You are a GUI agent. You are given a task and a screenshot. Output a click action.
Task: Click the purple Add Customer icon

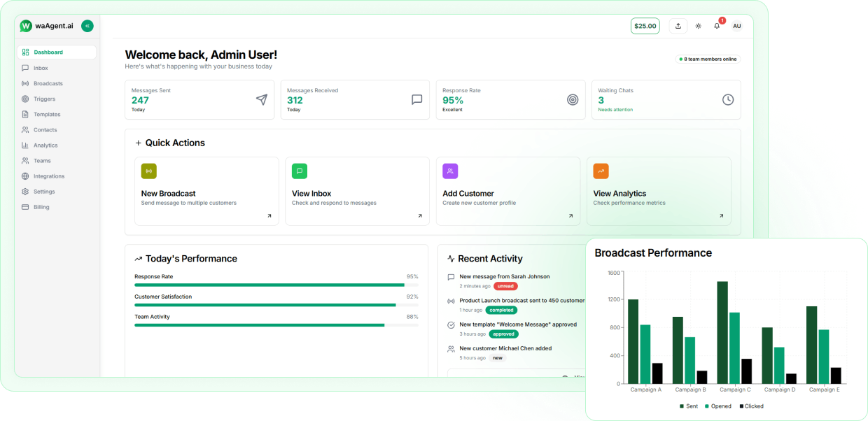450,171
